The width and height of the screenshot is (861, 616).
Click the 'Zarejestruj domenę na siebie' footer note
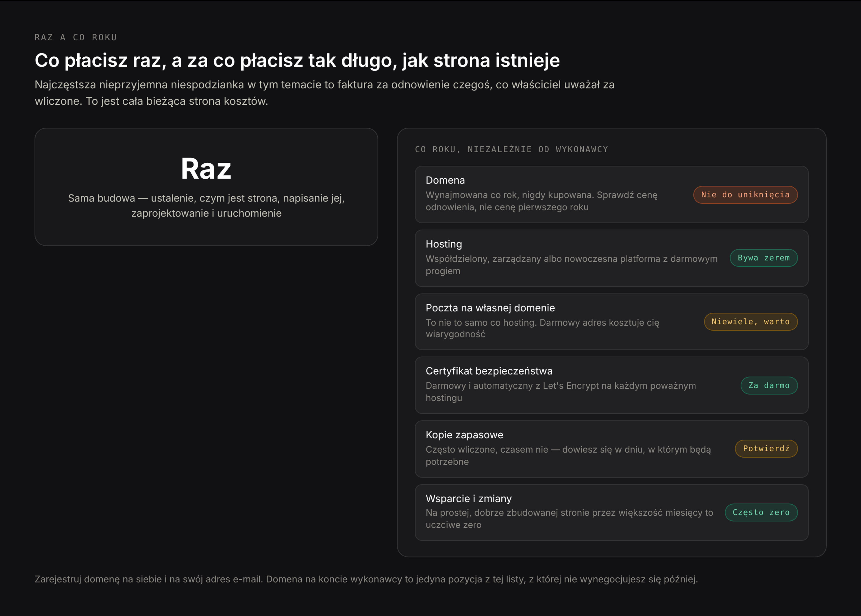tap(366, 579)
